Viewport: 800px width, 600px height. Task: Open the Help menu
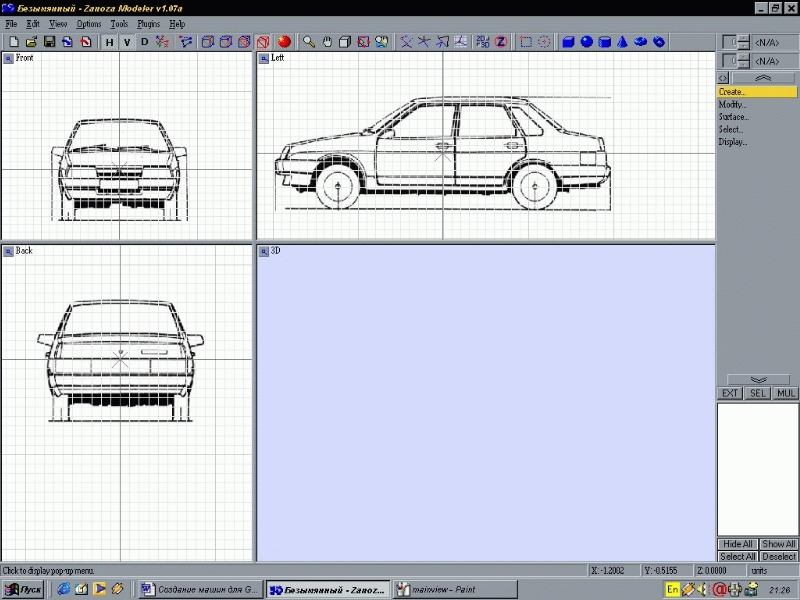(x=177, y=24)
